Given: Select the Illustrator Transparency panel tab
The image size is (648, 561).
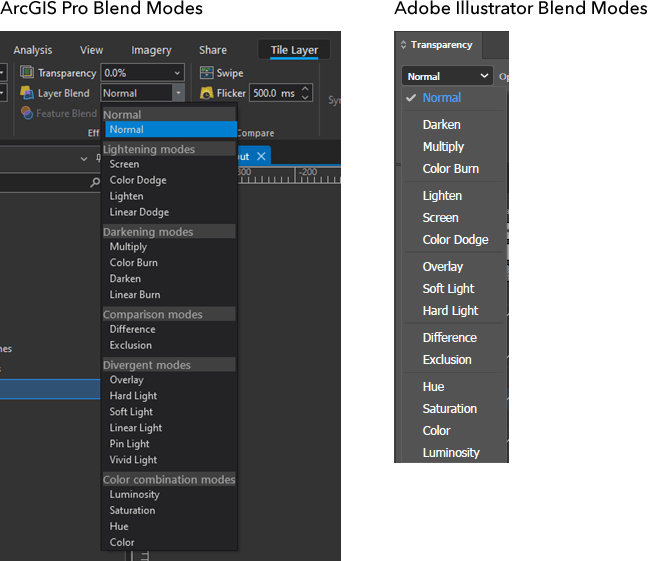Looking at the screenshot, I should 441,45.
